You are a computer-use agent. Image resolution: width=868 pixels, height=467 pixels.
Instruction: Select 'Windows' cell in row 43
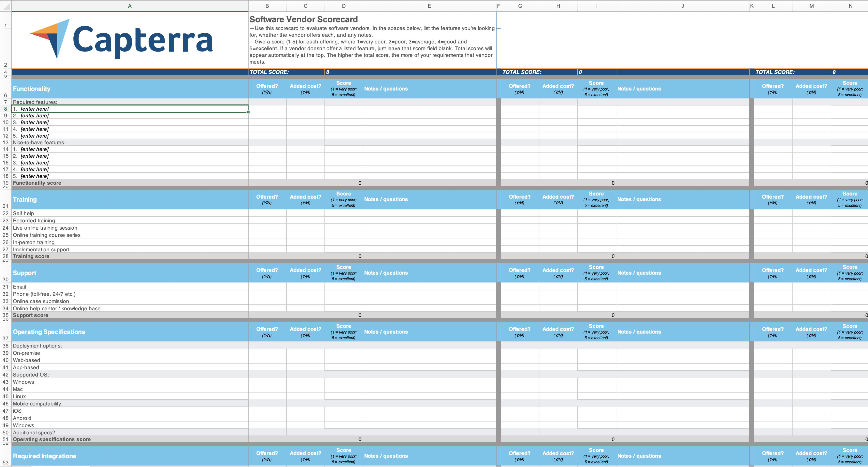pyautogui.click(x=130, y=382)
